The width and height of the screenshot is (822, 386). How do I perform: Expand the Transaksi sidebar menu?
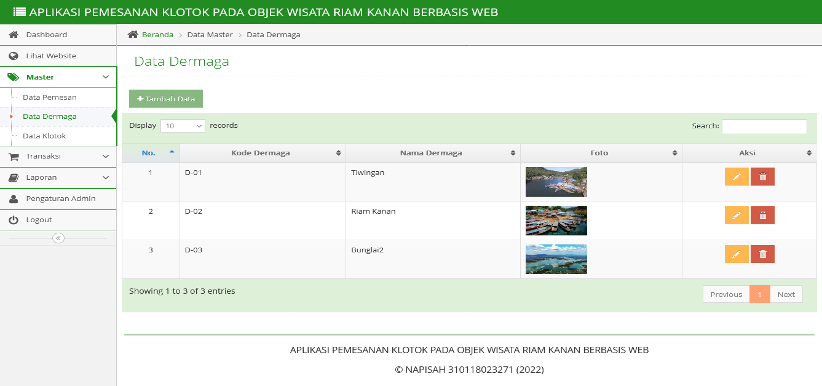click(58, 156)
